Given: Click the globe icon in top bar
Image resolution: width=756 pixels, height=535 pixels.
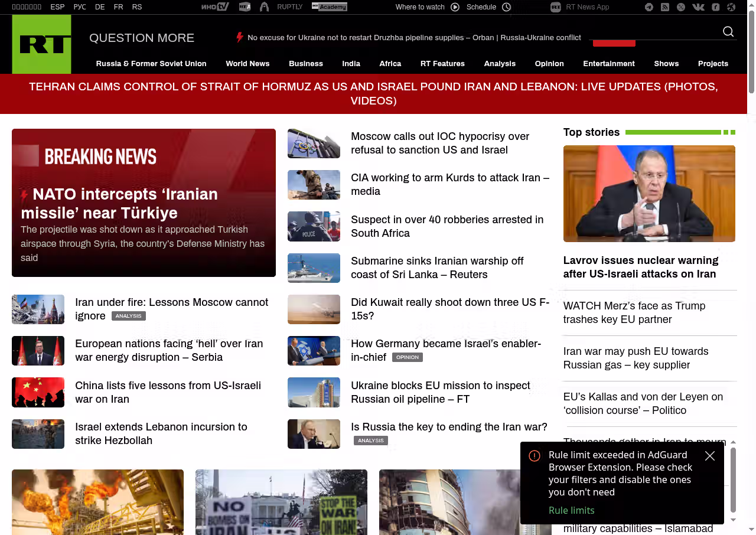Looking at the screenshot, I should tap(731, 7).
